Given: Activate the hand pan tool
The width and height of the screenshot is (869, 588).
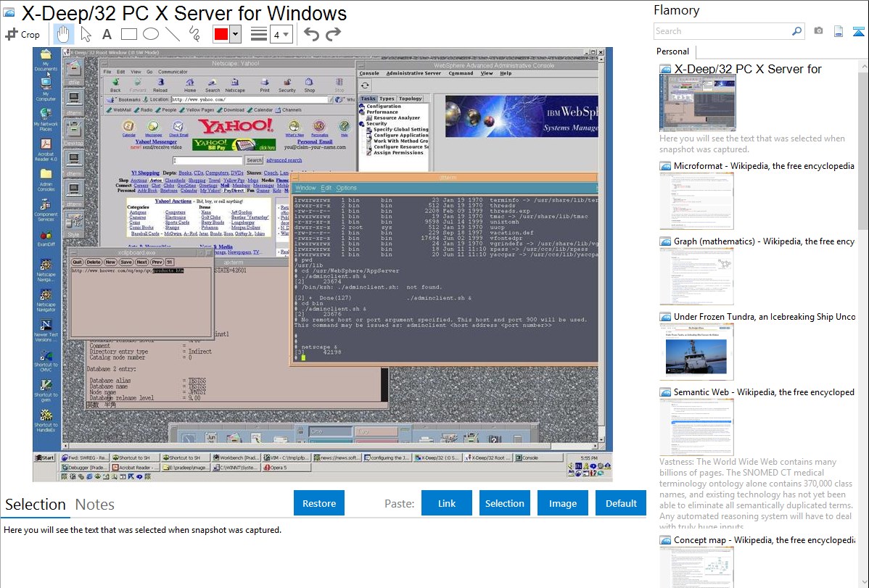Looking at the screenshot, I should click(64, 34).
